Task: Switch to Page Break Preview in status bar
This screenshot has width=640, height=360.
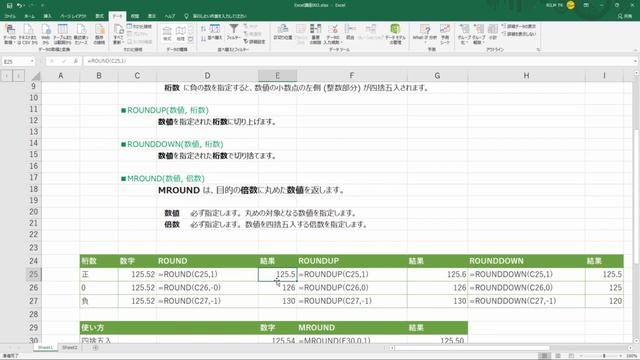Action: point(571,356)
